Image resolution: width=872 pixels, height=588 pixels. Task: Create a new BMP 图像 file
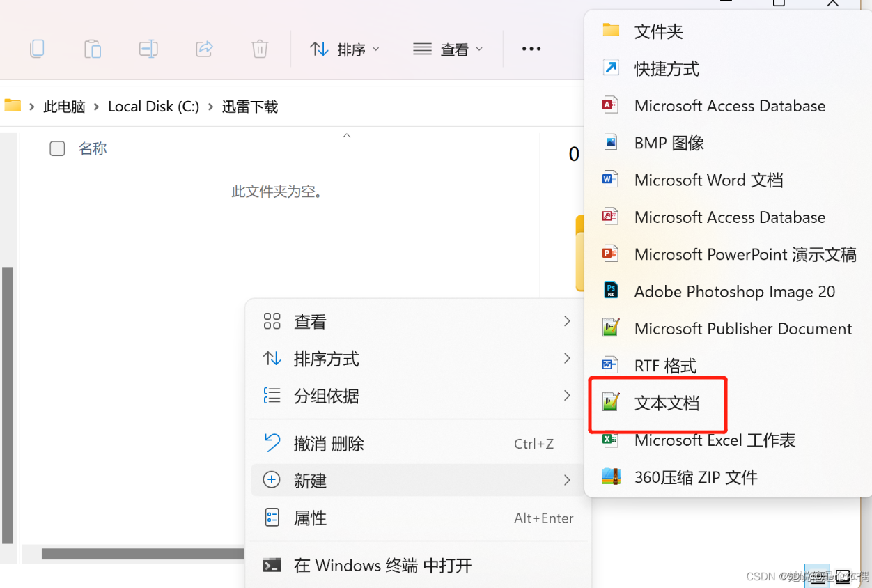[727, 143]
